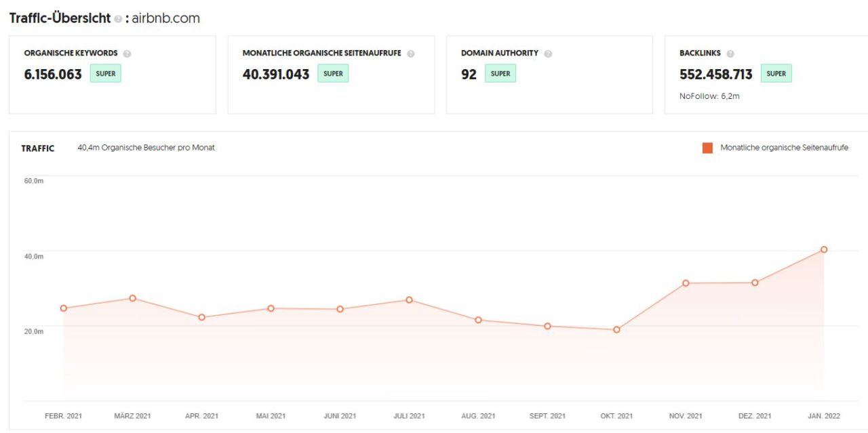This screenshot has width=868, height=433.
Task: Open the backlinks value 552.458.713
Action: 715,75
